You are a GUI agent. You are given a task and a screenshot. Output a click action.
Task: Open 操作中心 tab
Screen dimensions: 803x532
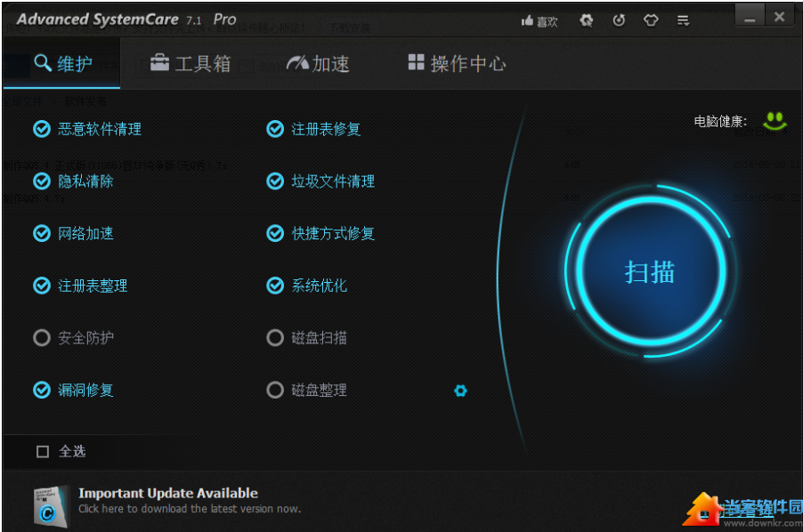[457, 63]
